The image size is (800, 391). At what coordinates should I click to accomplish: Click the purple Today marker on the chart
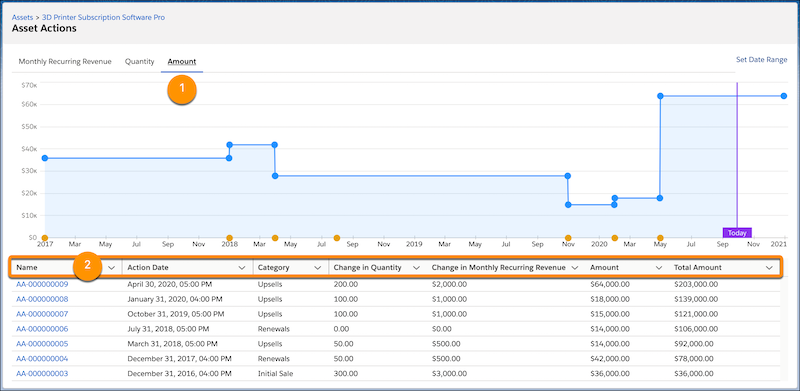tap(737, 233)
